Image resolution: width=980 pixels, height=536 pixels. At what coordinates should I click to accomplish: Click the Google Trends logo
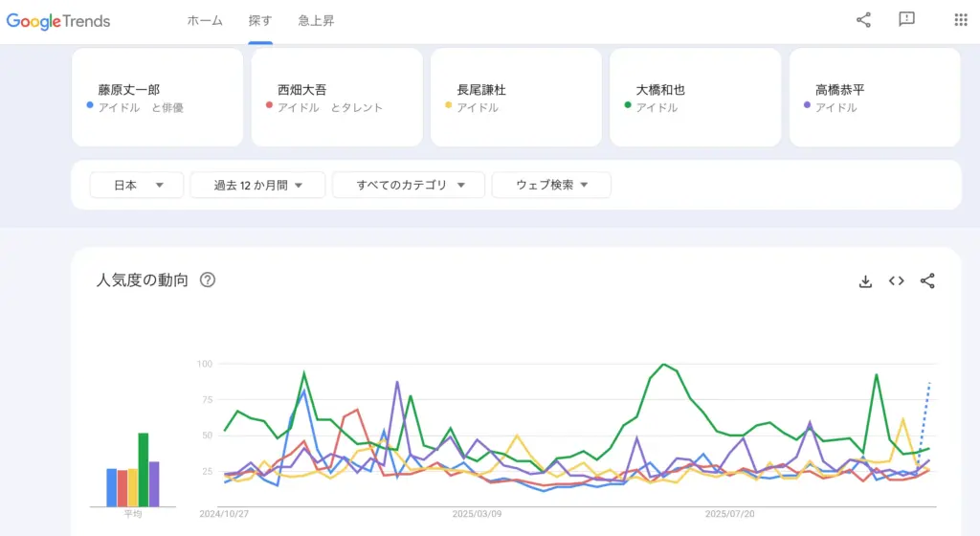pos(58,21)
